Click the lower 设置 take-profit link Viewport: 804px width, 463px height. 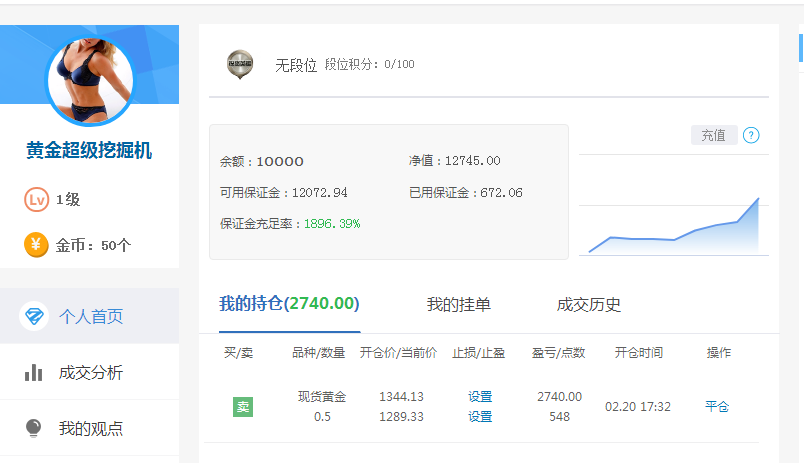(480, 416)
